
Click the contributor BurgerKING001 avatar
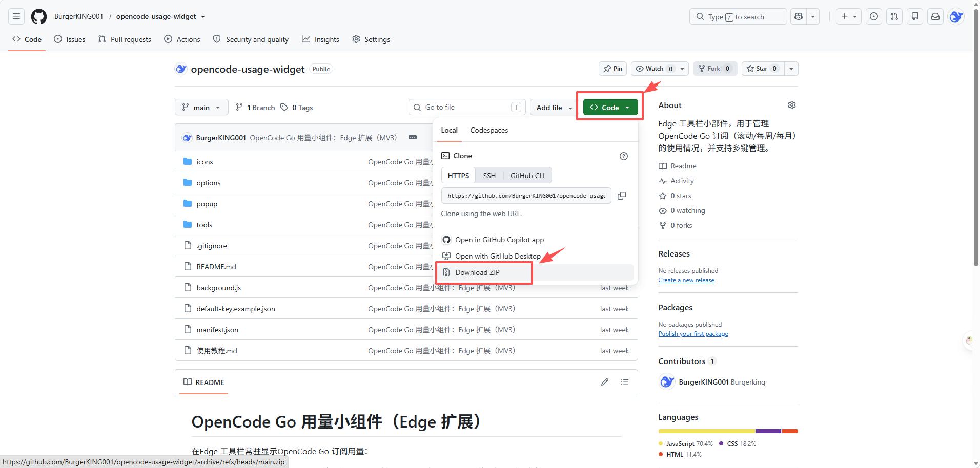666,382
